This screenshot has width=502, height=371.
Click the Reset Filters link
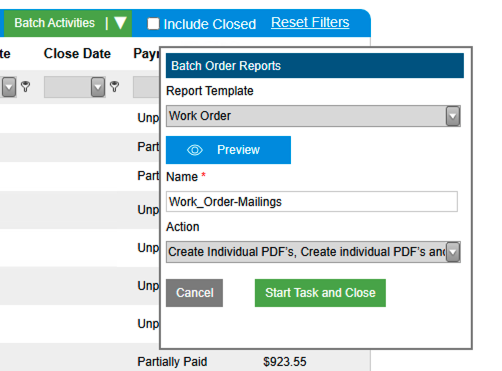pyautogui.click(x=310, y=22)
